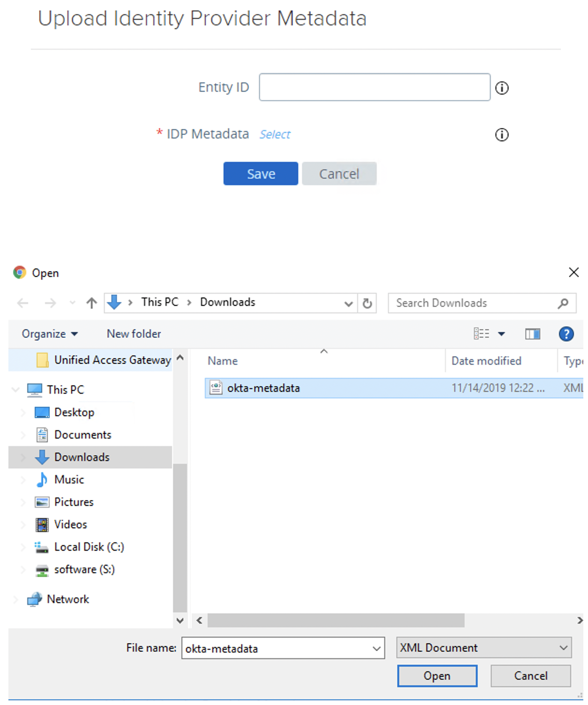The height and width of the screenshot is (705, 588).
Task: Click the IDP Metadata info icon
Action: [x=502, y=135]
